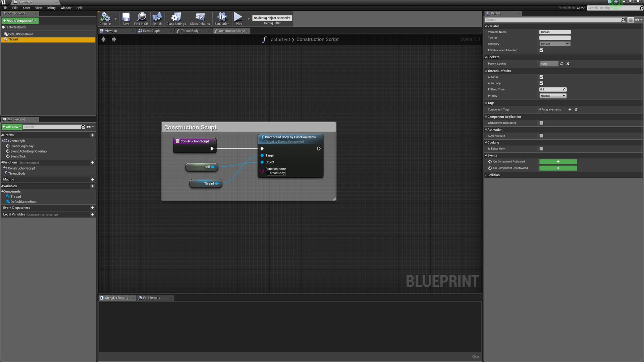The image size is (644, 362).
Task: Save the actortest blueprint
Action: click(126, 19)
